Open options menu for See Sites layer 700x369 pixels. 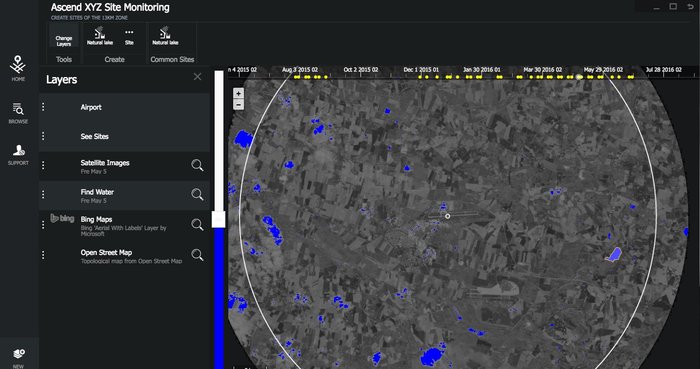point(43,136)
